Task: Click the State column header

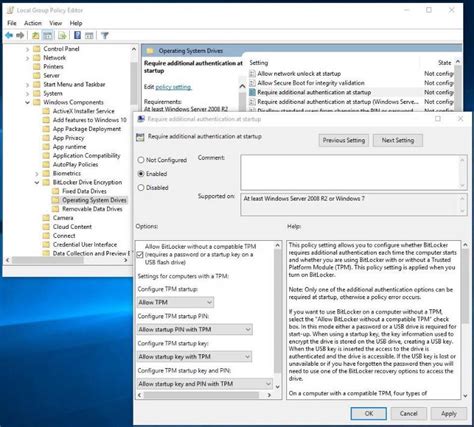Action: coord(444,63)
